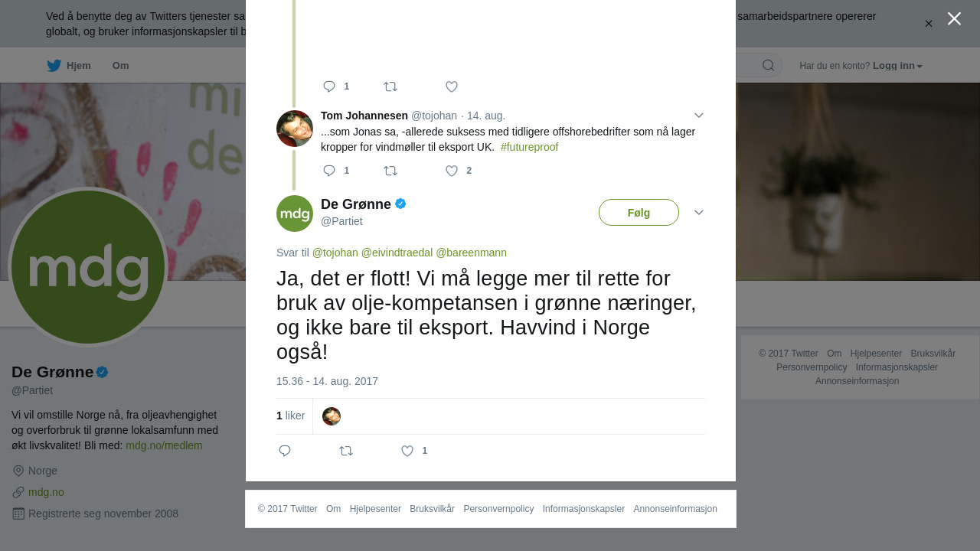The height and width of the screenshot is (551, 980).
Task: Like De Grønne's main tweet
Action: point(407,451)
